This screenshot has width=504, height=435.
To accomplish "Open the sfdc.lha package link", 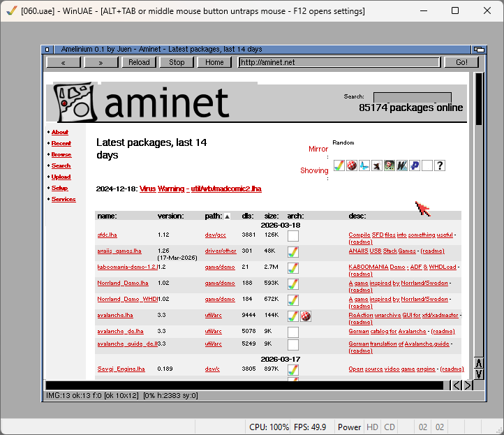I will (107, 235).
